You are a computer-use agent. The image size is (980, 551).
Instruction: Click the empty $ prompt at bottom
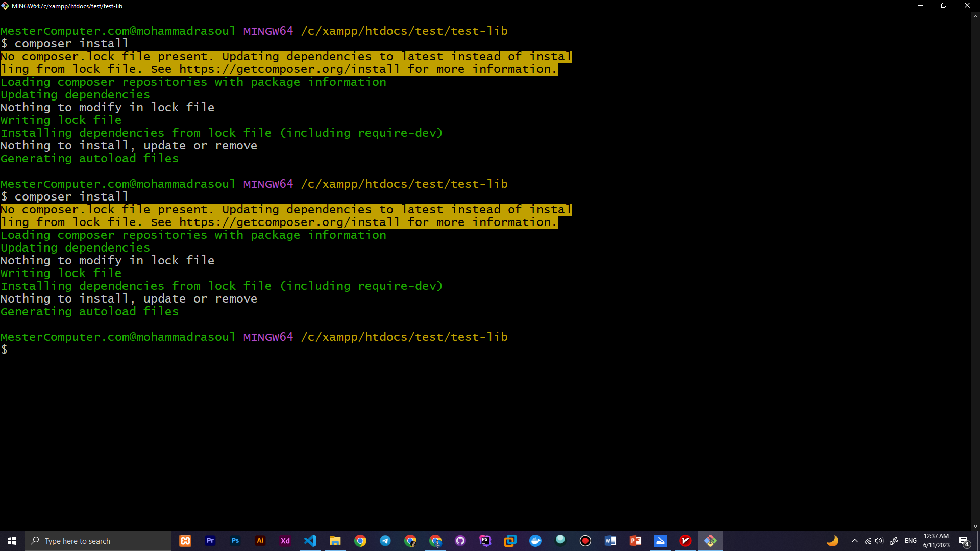(4, 349)
